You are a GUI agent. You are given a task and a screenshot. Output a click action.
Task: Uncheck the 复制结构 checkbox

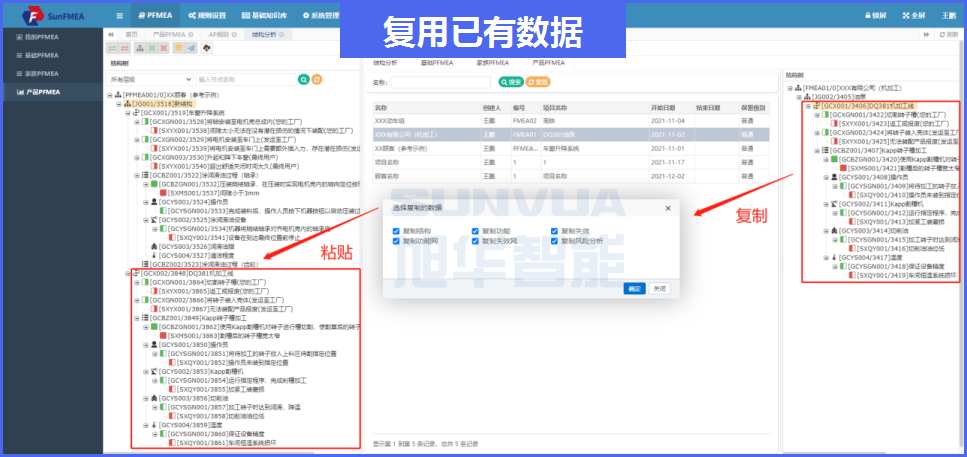click(397, 231)
